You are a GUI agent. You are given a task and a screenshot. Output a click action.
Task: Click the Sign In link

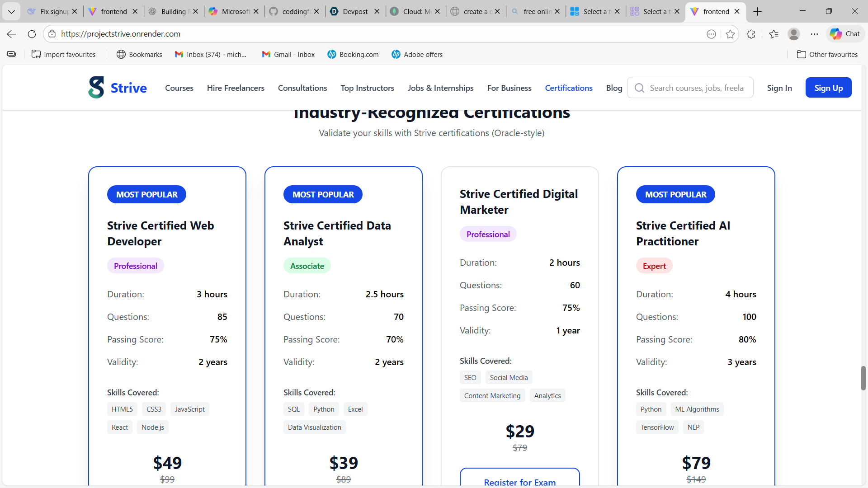click(x=779, y=88)
